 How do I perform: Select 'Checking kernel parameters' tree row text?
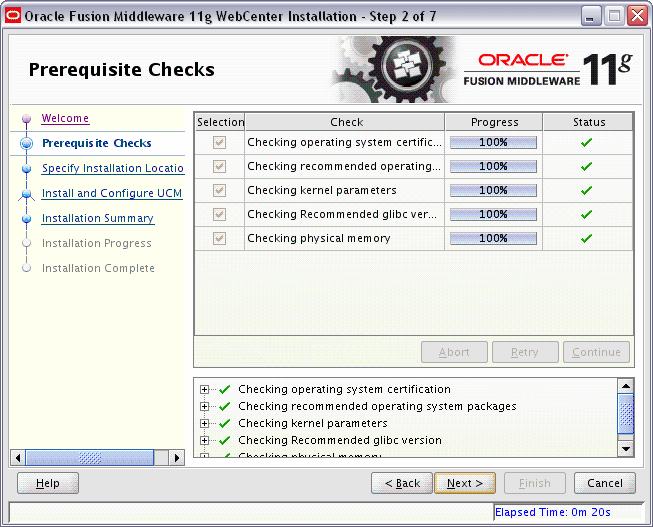pos(313,423)
